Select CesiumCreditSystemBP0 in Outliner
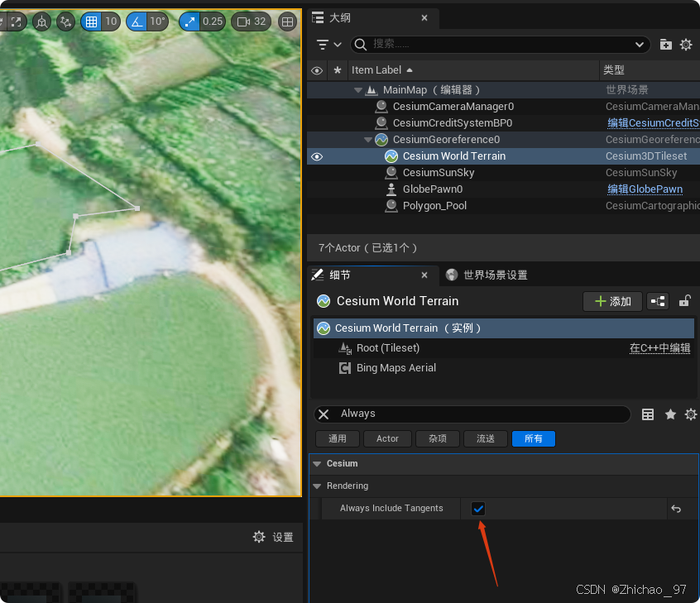 [453, 123]
